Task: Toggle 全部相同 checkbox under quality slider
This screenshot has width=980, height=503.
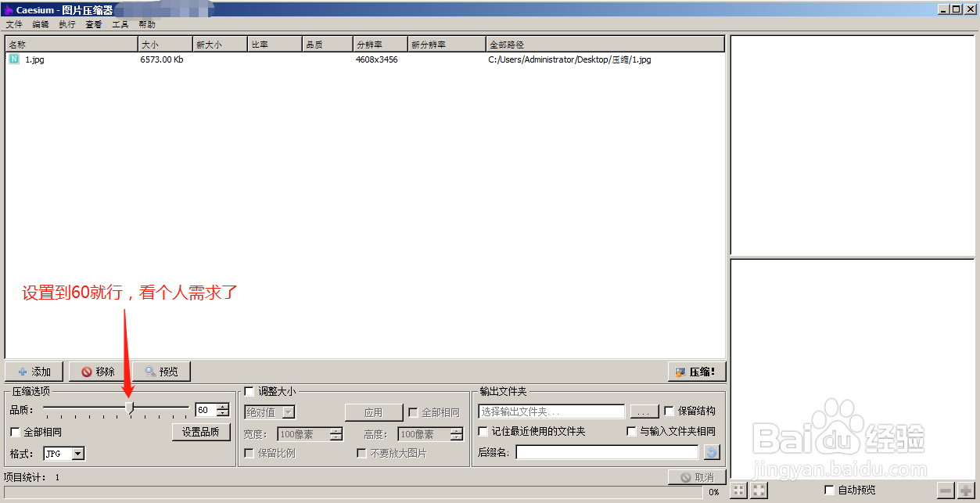Action: (15, 432)
